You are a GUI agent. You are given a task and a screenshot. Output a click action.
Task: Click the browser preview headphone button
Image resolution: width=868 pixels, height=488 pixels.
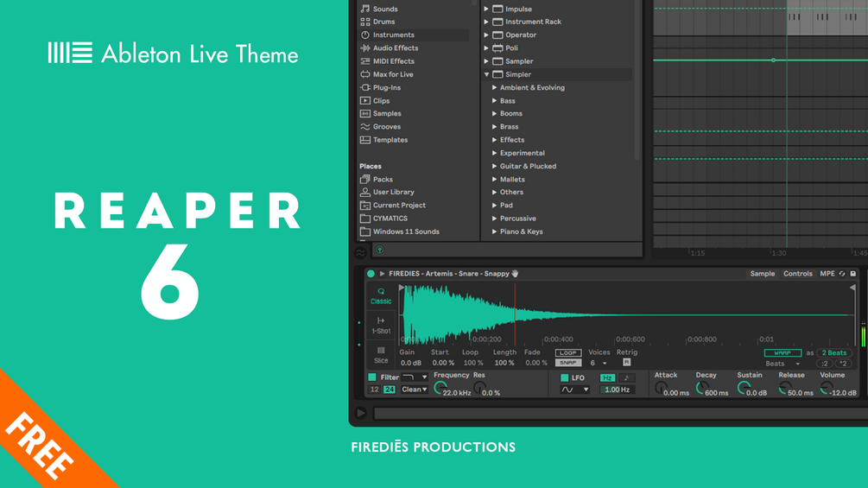[380, 250]
